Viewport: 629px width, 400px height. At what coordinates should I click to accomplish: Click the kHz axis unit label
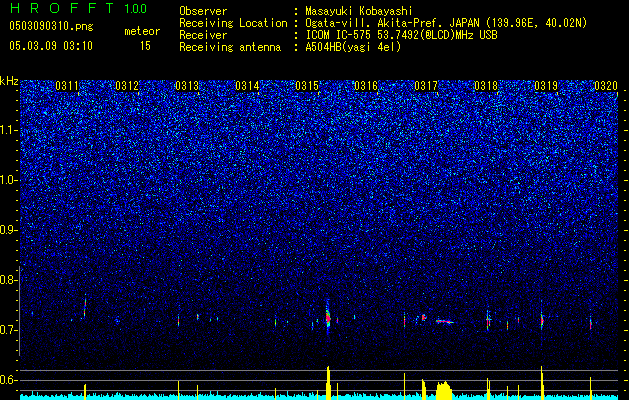point(9,81)
